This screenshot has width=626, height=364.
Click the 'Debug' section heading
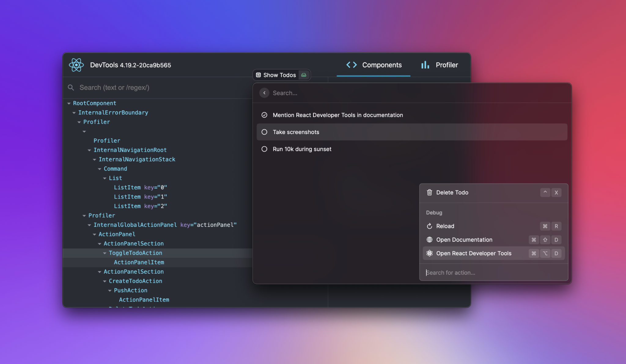434,213
